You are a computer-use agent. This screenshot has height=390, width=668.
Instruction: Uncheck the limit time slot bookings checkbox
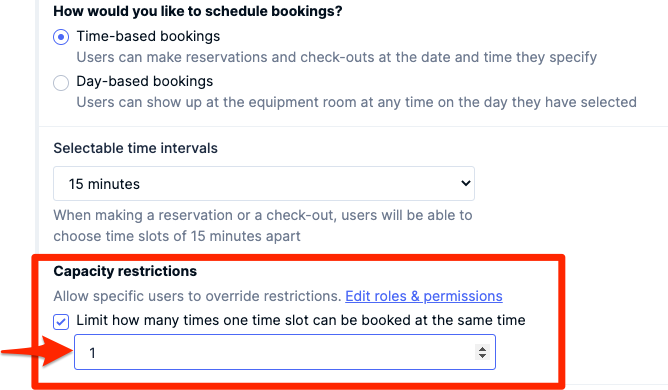61,322
